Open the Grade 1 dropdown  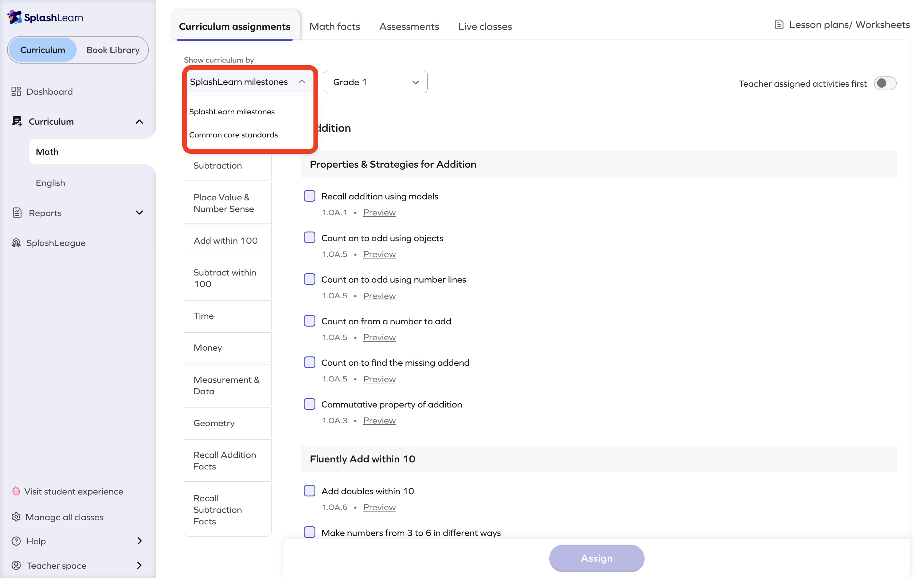(x=375, y=82)
